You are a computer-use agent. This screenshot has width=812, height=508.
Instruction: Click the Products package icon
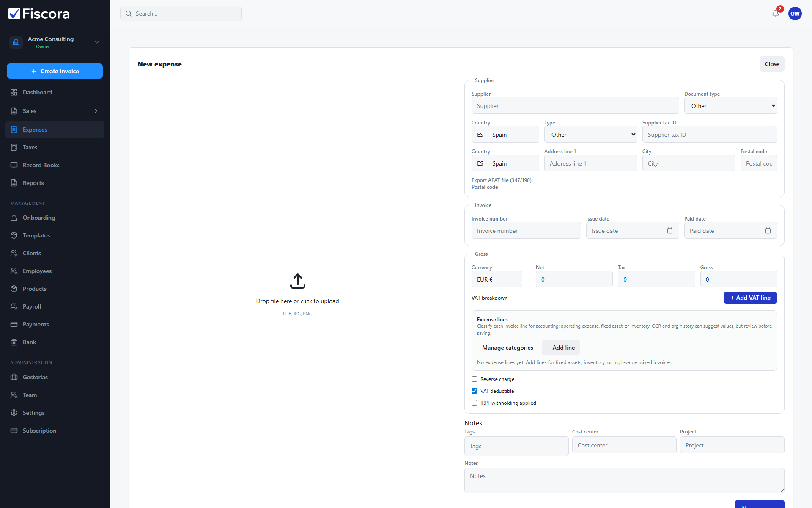(14, 289)
